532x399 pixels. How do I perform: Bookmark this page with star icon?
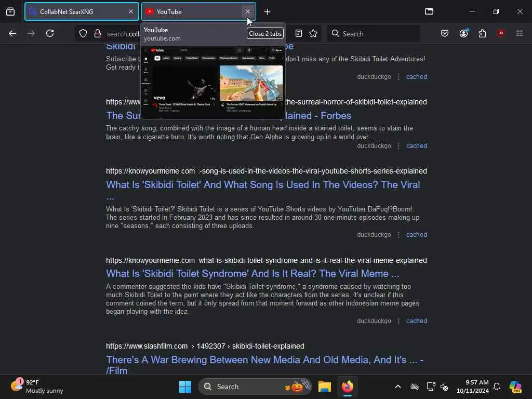[313, 33]
